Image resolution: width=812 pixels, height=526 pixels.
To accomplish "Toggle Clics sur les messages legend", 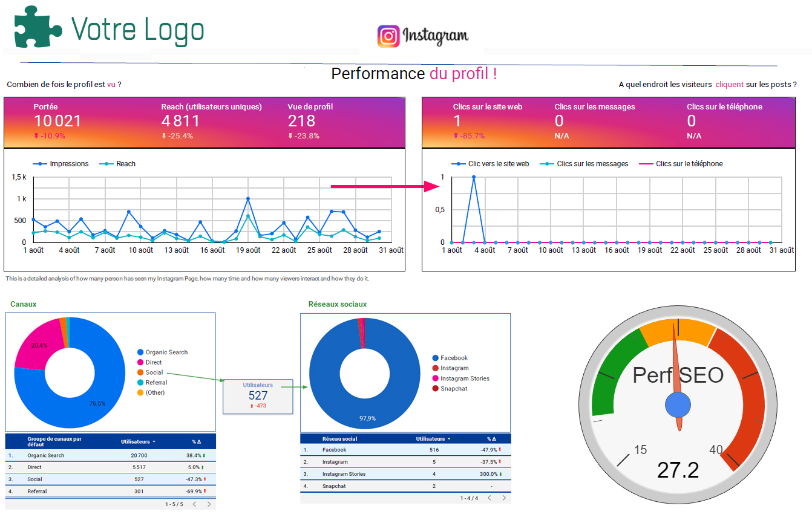I will pyautogui.click(x=584, y=164).
